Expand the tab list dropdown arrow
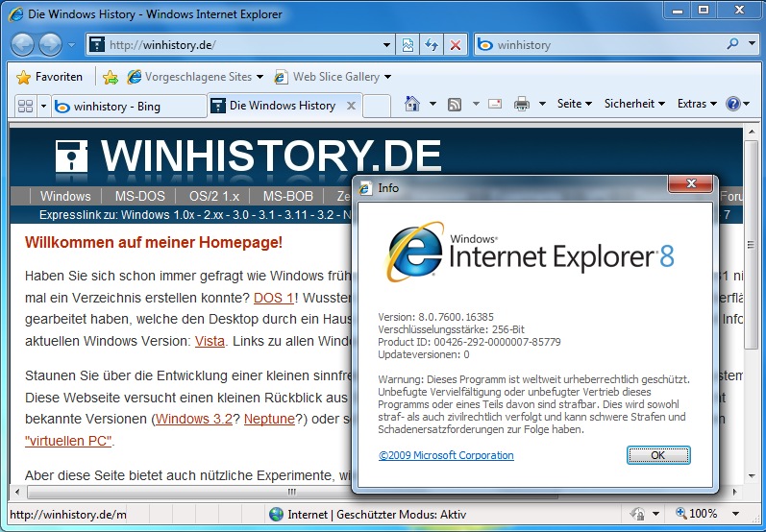Image resolution: width=766 pixels, height=532 pixels. (43, 106)
